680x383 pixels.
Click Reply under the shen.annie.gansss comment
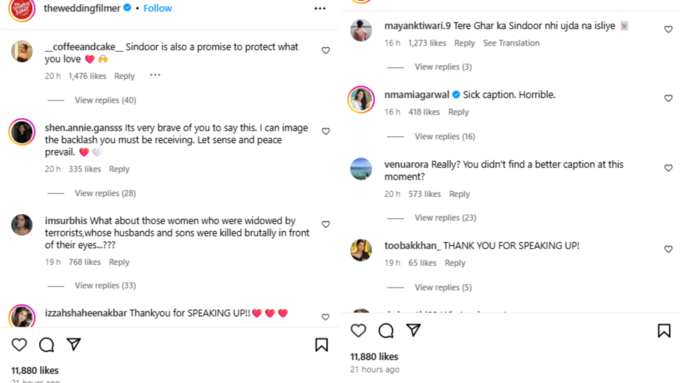pyautogui.click(x=119, y=169)
